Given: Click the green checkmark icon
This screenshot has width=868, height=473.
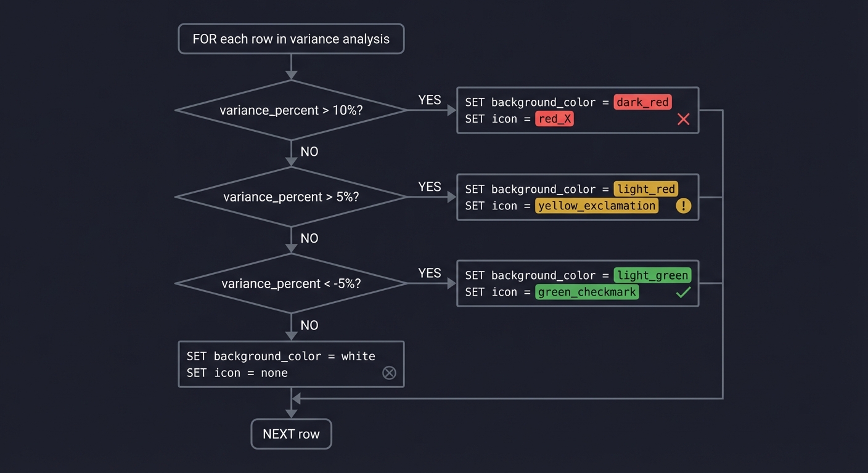Looking at the screenshot, I should (x=683, y=292).
